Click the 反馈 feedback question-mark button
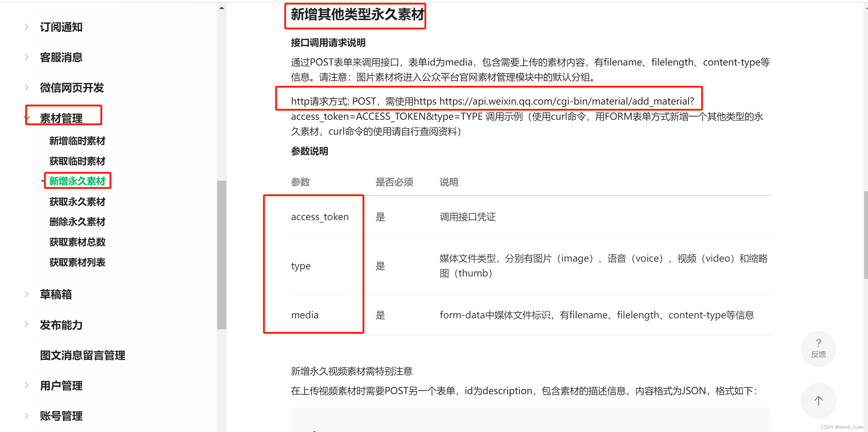 pos(818,349)
